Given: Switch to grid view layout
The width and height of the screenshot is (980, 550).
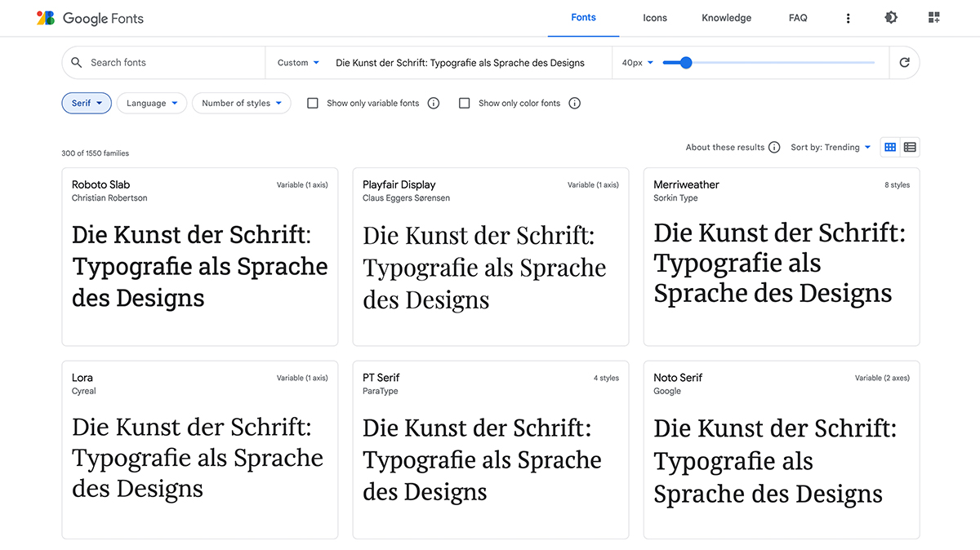Looking at the screenshot, I should click(890, 148).
